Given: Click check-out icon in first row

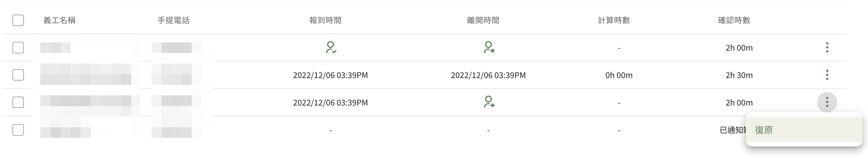Looking at the screenshot, I should pyautogui.click(x=489, y=47).
